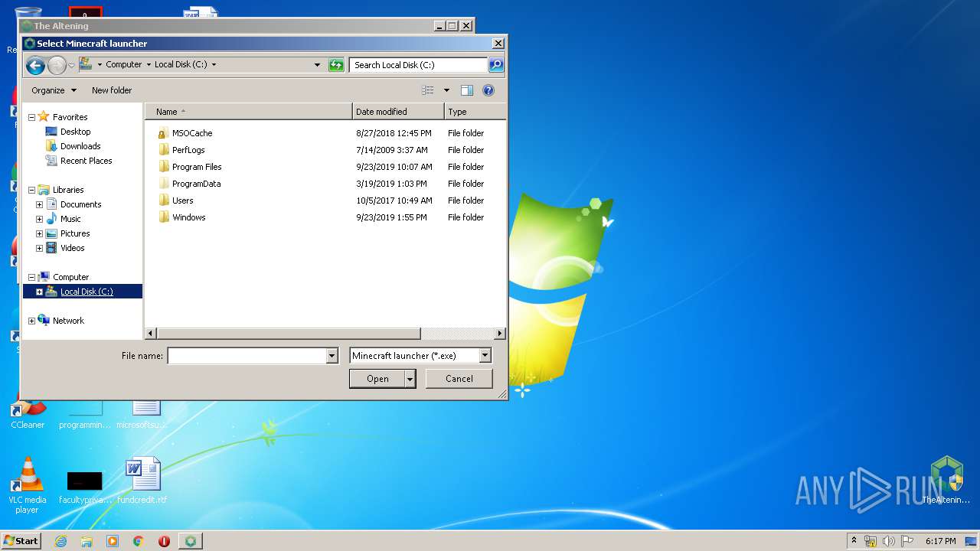Click in the File name text box

pyautogui.click(x=247, y=356)
